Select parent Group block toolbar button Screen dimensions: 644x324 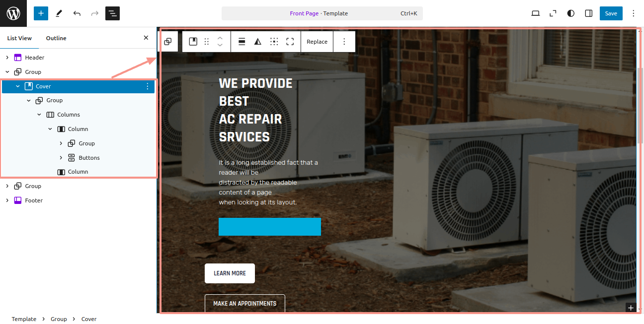pyautogui.click(x=168, y=42)
